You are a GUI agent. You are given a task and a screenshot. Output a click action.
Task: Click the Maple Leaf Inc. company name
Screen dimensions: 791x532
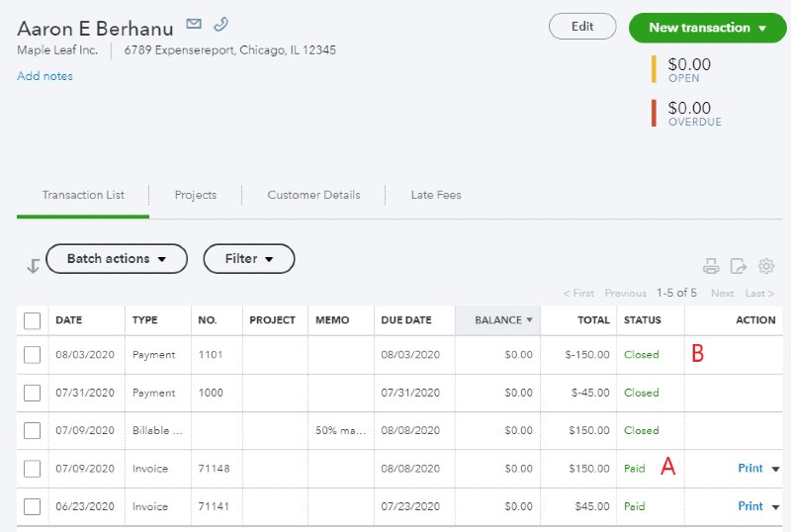click(x=57, y=50)
